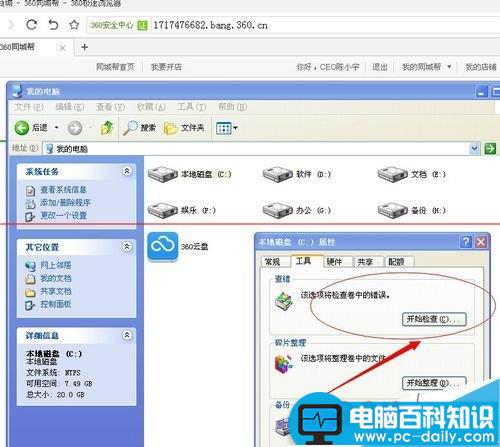The image size is (500, 447).
Task: Open the back history dropdown arrow
Action: tap(56, 128)
